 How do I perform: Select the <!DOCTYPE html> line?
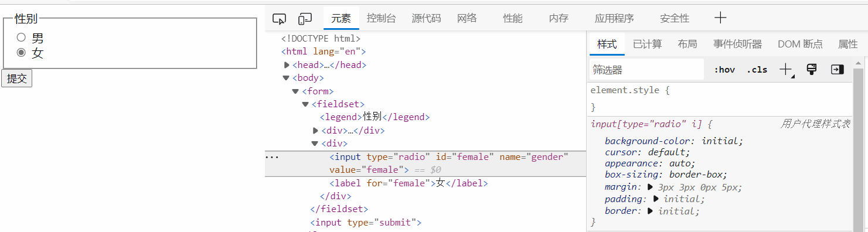[321, 39]
